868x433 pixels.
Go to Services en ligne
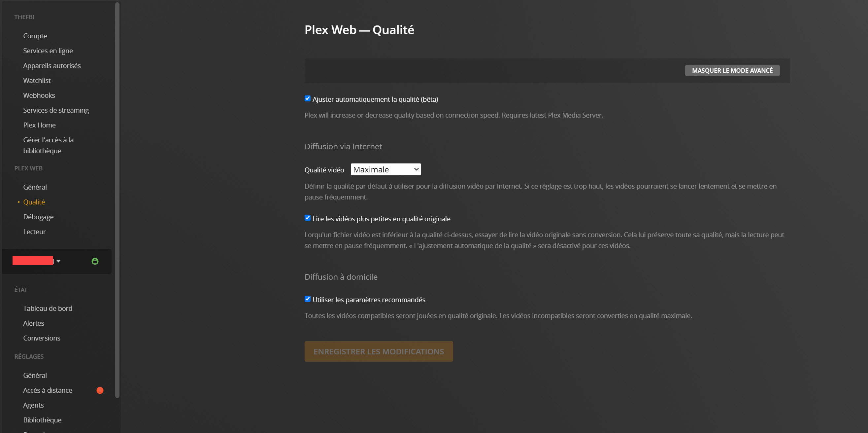click(48, 51)
